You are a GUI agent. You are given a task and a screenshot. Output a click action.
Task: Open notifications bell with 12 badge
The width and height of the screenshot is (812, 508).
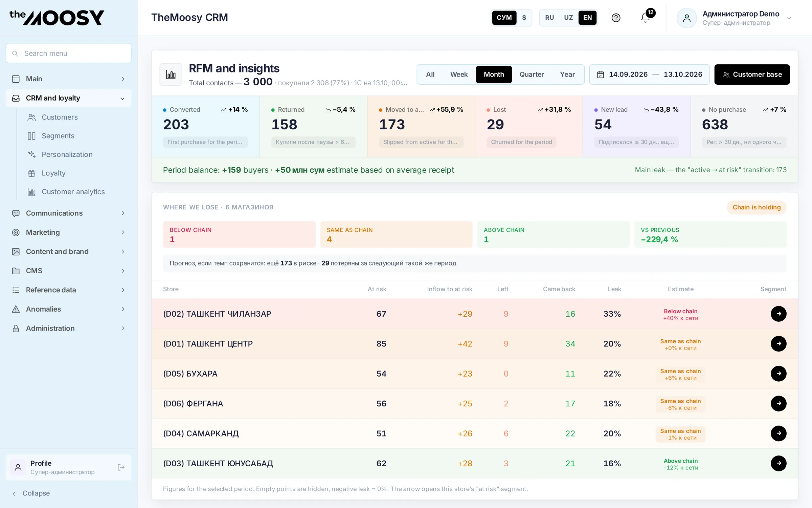click(x=646, y=18)
